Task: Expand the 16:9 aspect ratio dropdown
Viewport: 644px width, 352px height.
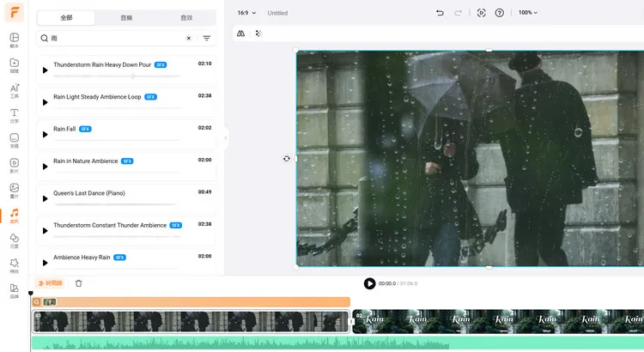Action: tap(248, 13)
